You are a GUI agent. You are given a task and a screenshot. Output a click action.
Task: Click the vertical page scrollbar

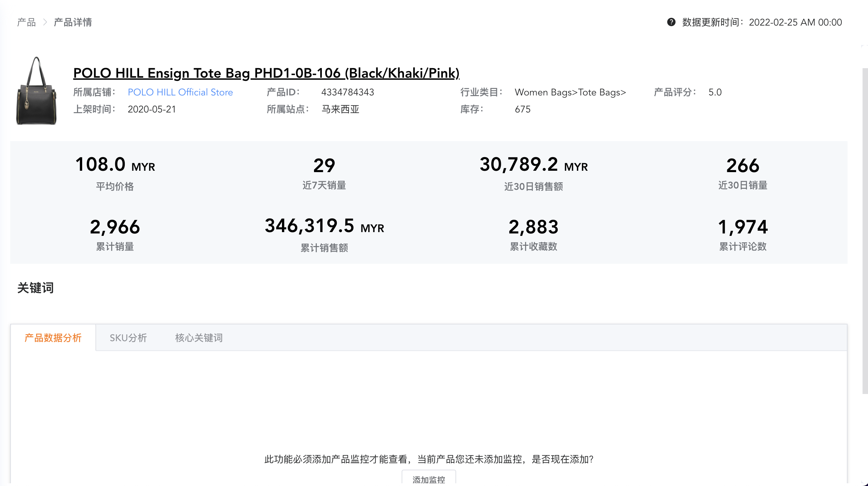(865, 231)
